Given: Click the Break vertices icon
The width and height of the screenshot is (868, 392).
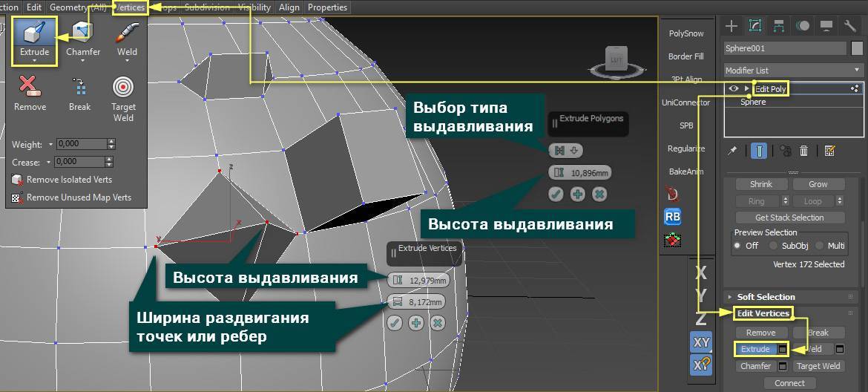Looking at the screenshot, I should 79,93.
